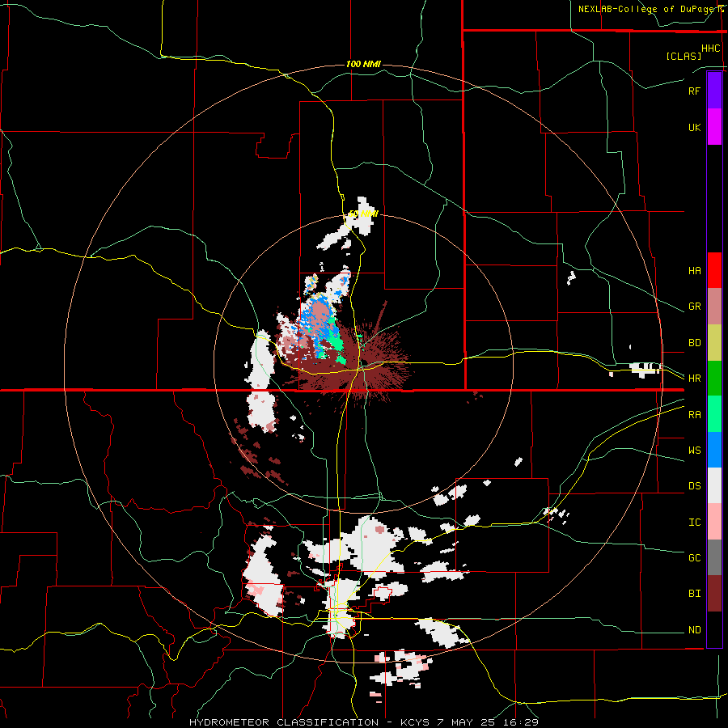Click the IC pink legend swatch
This screenshot has height=728, width=728.
coord(714,522)
